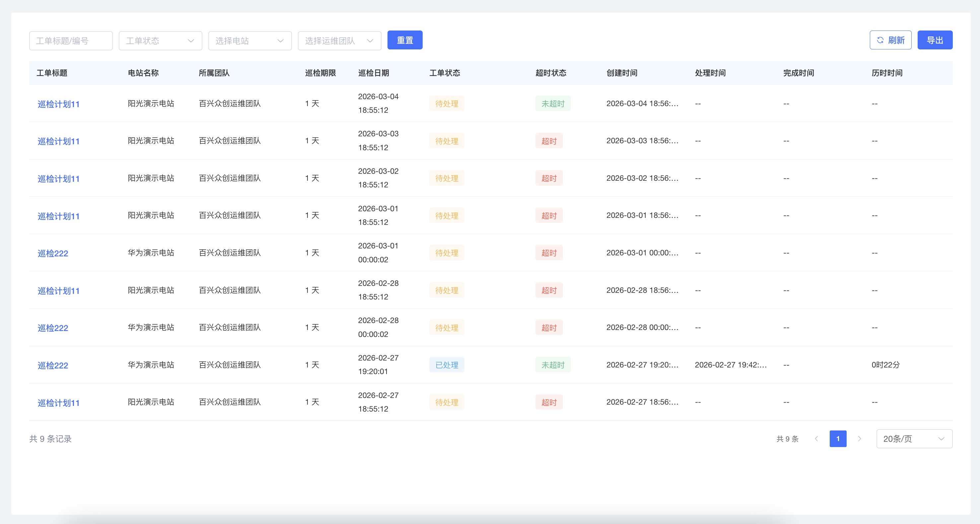
Task: Expand the 20条/页 page size selector
Action: [914, 439]
